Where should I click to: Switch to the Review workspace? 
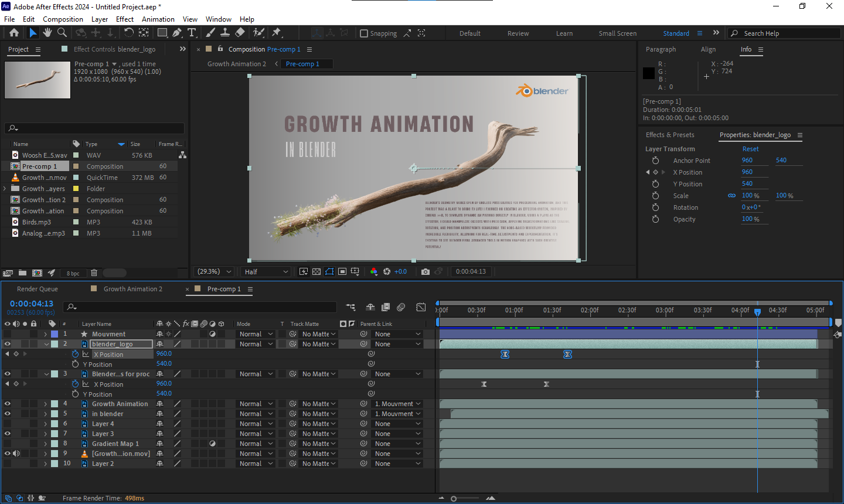(x=518, y=33)
